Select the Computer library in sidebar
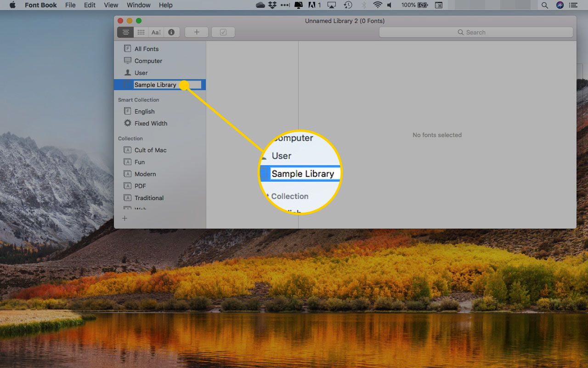The width and height of the screenshot is (588, 368). [x=160, y=61]
